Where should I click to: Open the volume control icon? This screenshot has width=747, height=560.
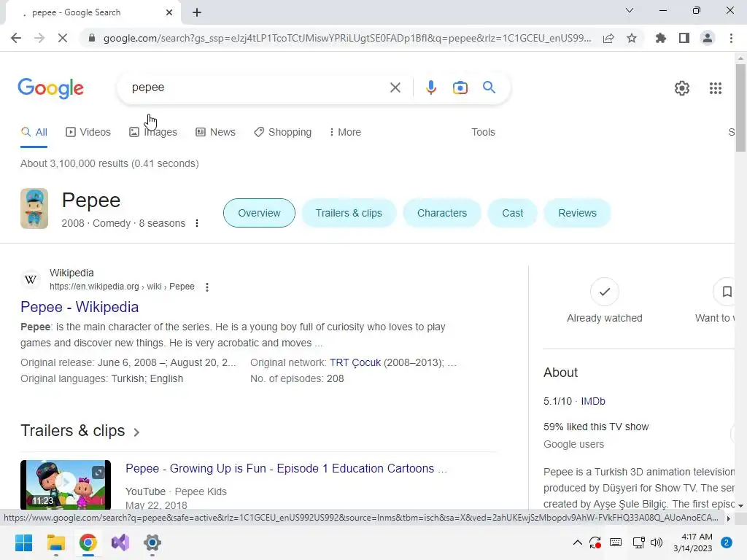tap(657, 542)
